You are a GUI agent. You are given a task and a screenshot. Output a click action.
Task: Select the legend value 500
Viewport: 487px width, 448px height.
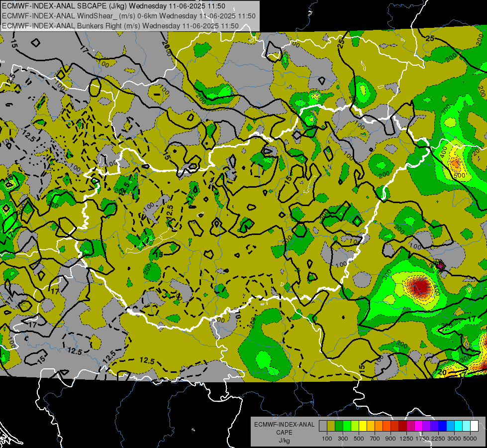tap(359, 439)
